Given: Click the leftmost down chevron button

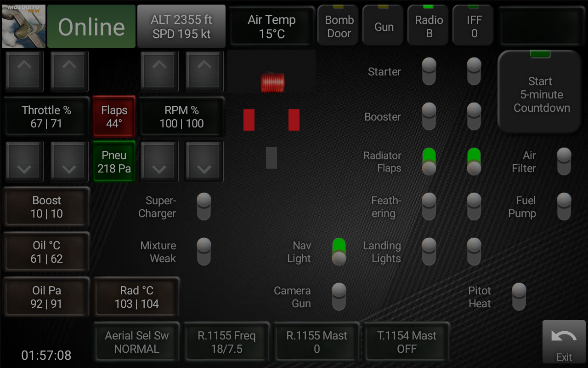Looking at the screenshot, I should tap(24, 161).
